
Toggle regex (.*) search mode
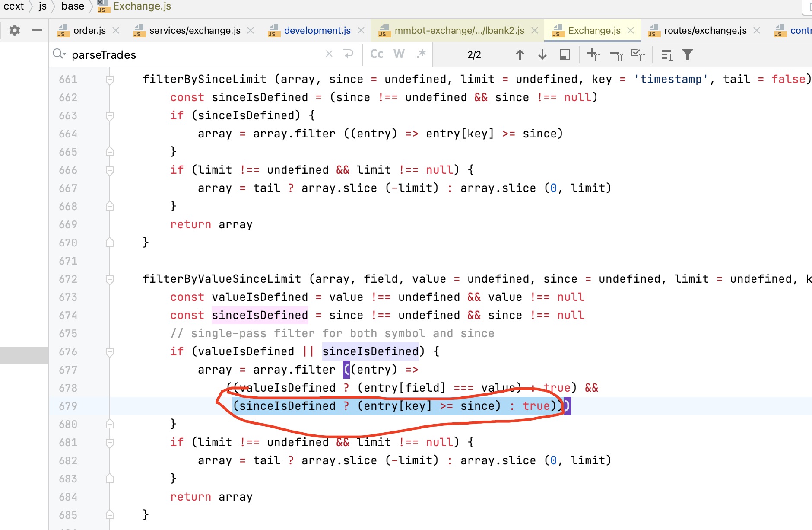pos(421,54)
